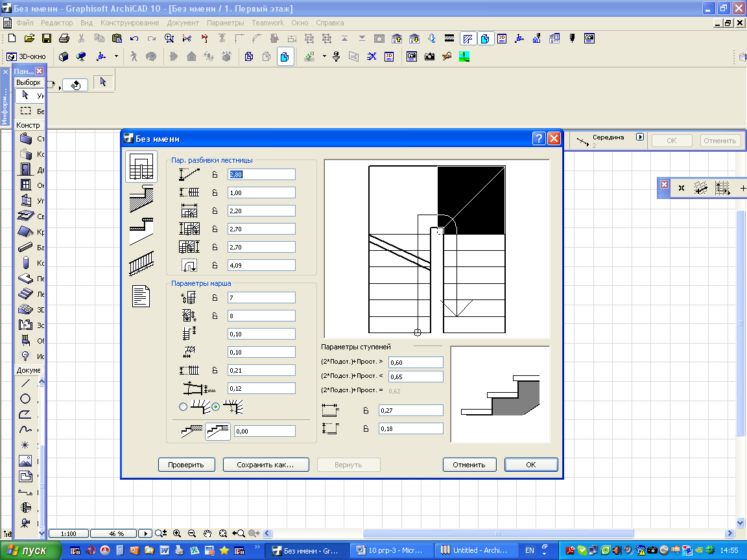
Task: Click the 1:100 scale field
Action: tap(69, 533)
